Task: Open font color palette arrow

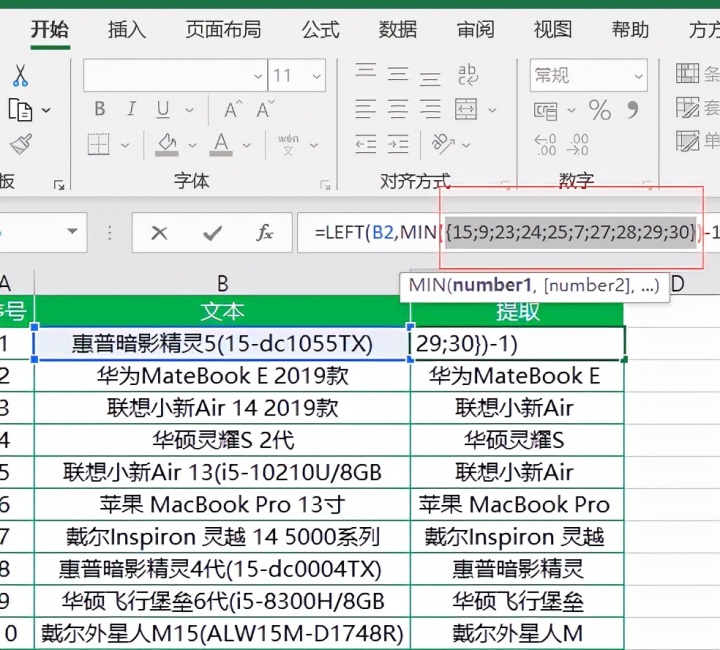Action: (x=247, y=146)
